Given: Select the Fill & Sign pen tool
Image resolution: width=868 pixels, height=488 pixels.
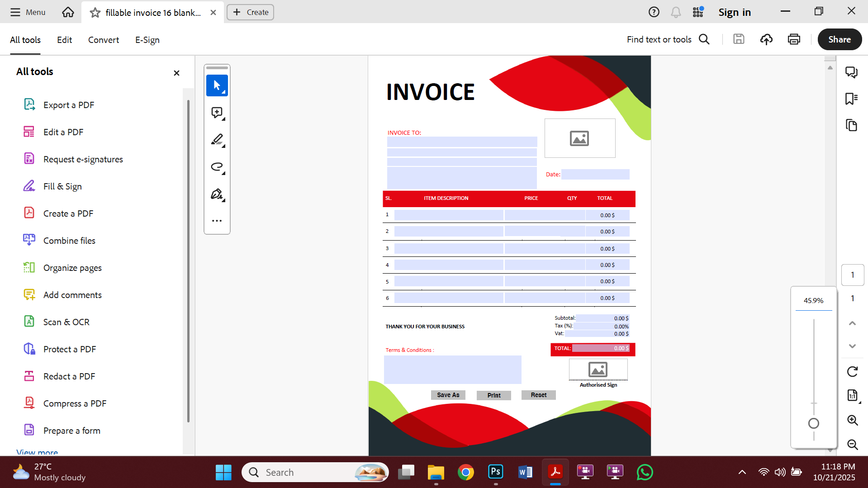Looking at the screenshot, I should coord(216,194).
